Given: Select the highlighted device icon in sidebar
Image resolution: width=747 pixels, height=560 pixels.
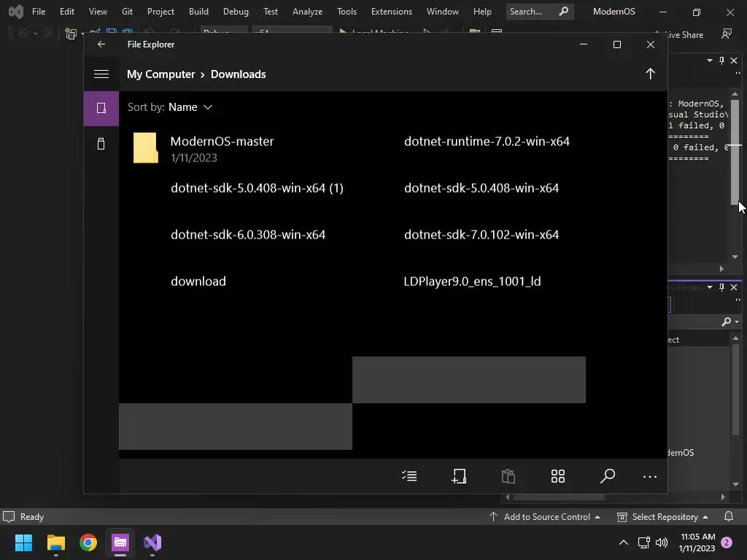Looking at the screenshot, I should [101, 108].
